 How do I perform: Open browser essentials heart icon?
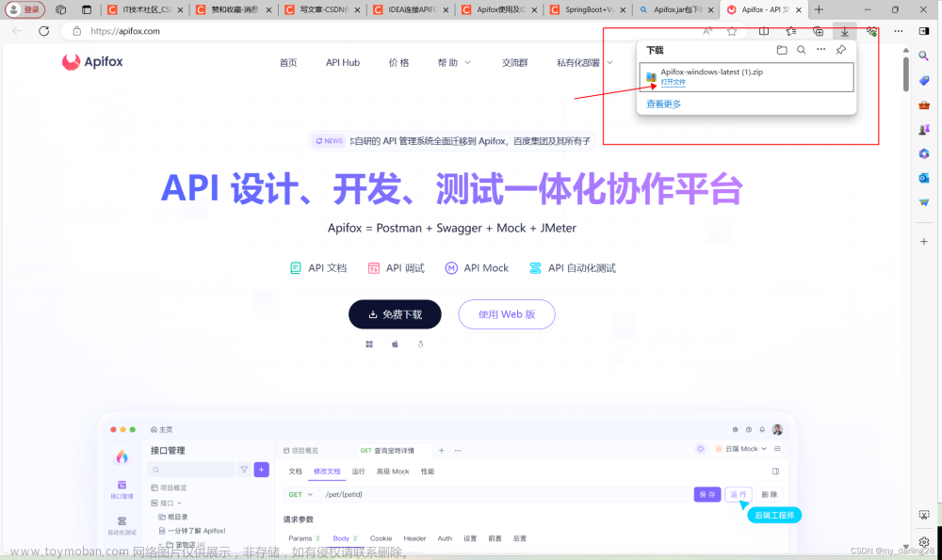pyautogui.click(x=871, y=31)
